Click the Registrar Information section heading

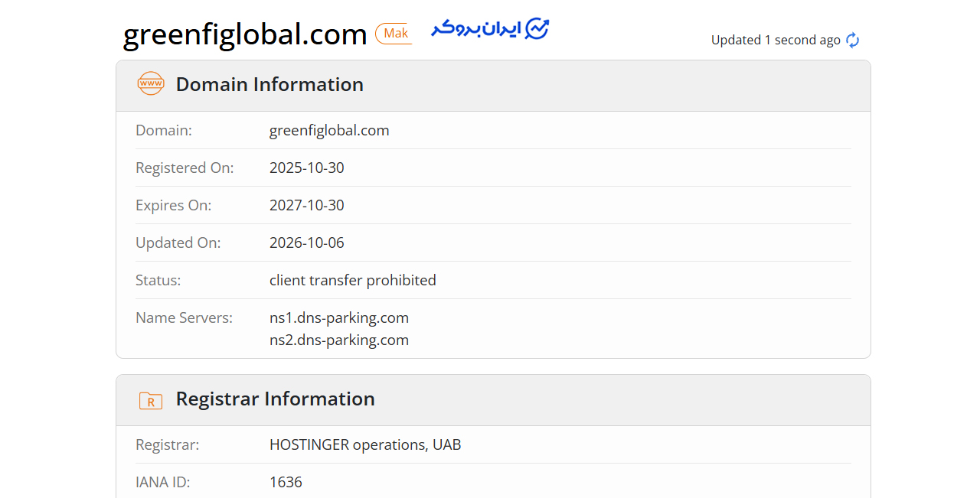tap(276, 399)
